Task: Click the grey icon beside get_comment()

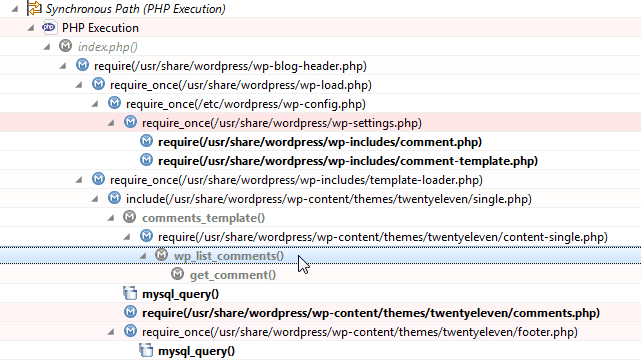Action: 177,274
